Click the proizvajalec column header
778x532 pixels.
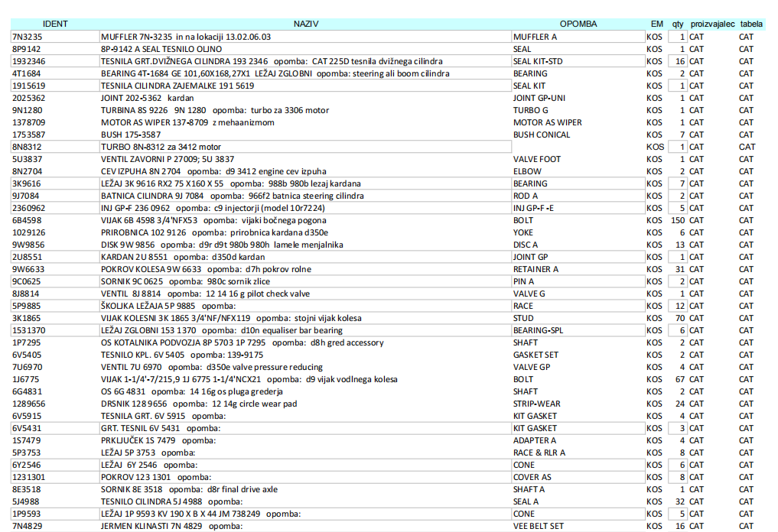tap(711, 24)
